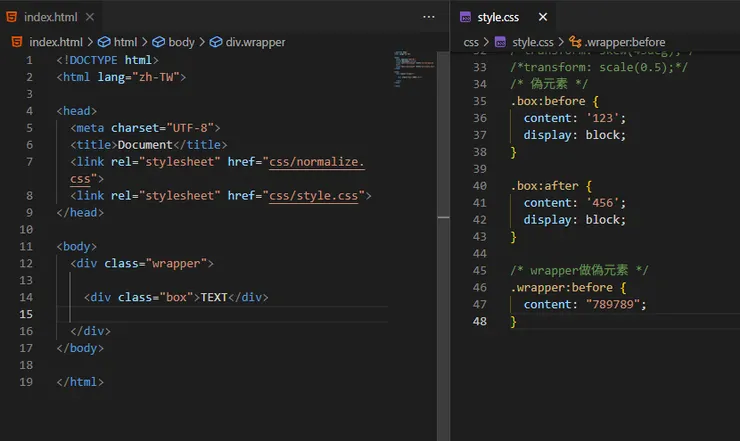Open the More Actions ellipsis menu

(x=429, y=17)
